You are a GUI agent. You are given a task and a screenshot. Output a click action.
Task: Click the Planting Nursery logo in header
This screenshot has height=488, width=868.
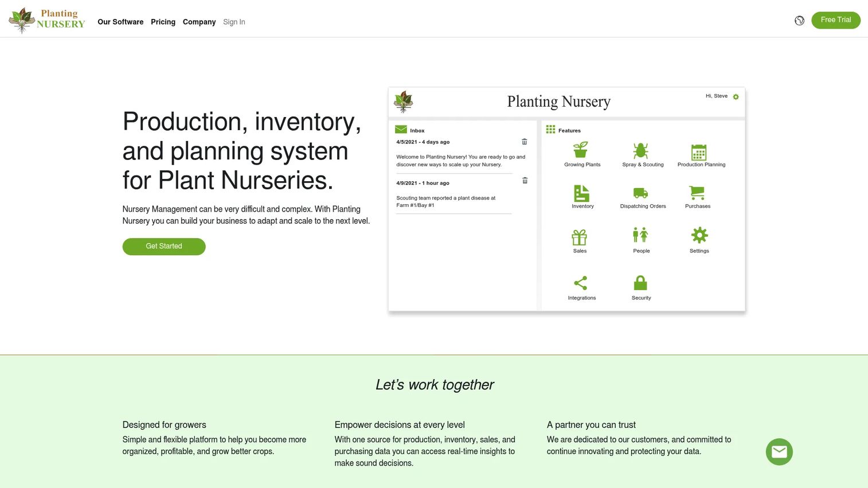[x=47, y=20]
